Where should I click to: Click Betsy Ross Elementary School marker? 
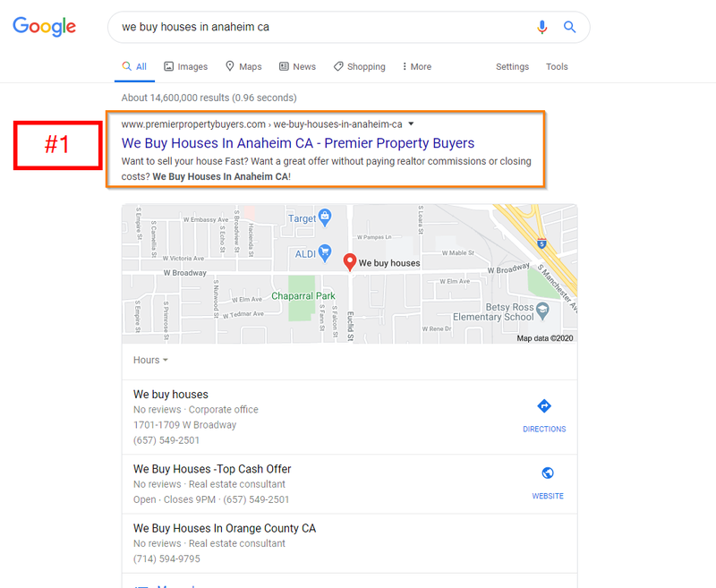pos(542,311)
